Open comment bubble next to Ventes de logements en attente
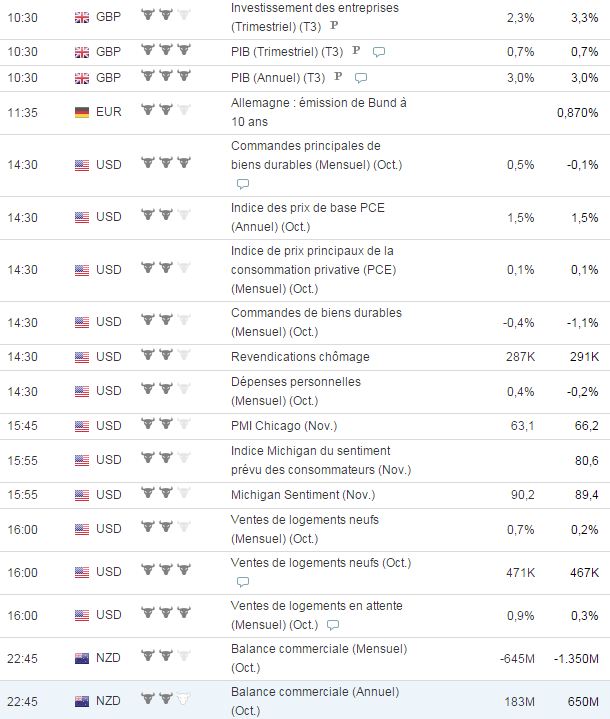 pyautogui.click(x=333, y=625)
